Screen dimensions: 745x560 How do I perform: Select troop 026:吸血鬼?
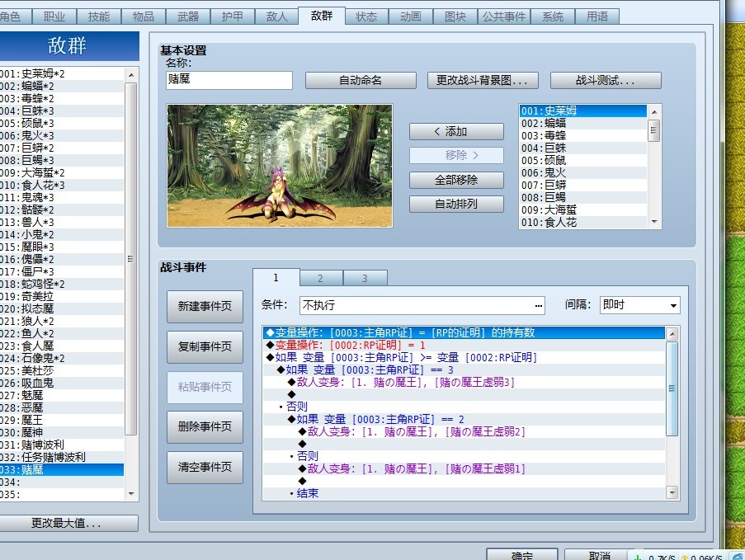pyautogui.click(x=62, y=383)
